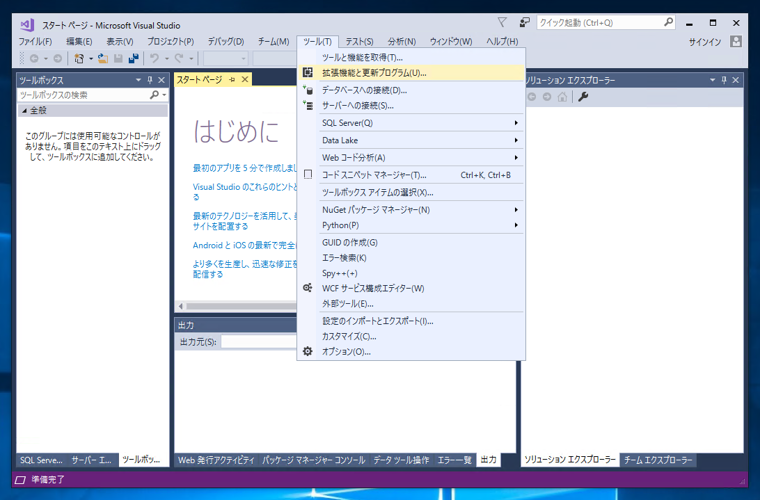Open the new project dropdown arrow
This screenshot has height=500, width=760.
coord(91,59)
